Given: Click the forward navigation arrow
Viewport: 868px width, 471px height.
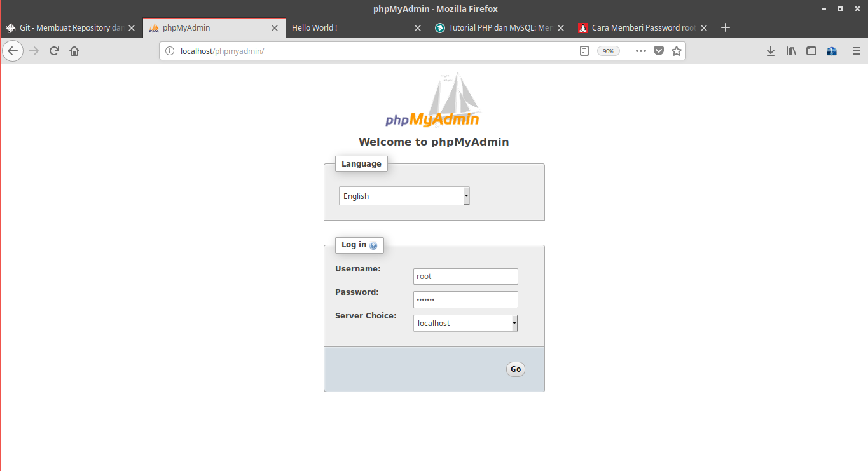Looking at the screenshot, I should (34, 51).
